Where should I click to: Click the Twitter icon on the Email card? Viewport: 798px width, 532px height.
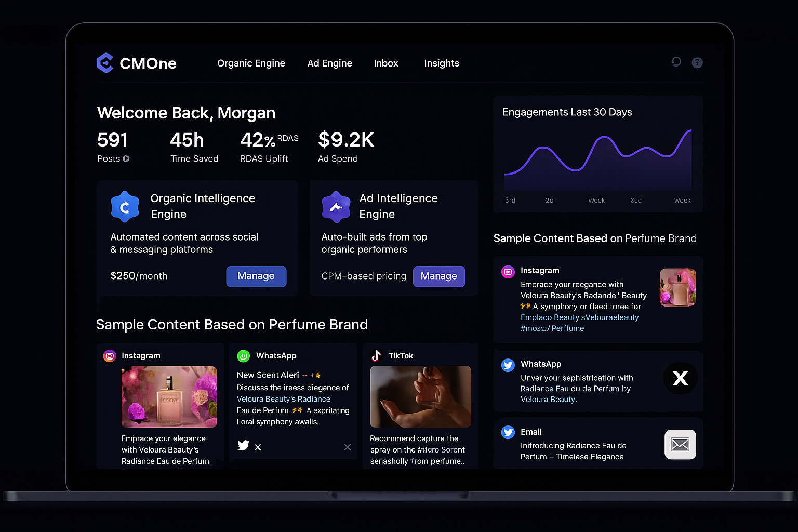(x=508, y=432)
